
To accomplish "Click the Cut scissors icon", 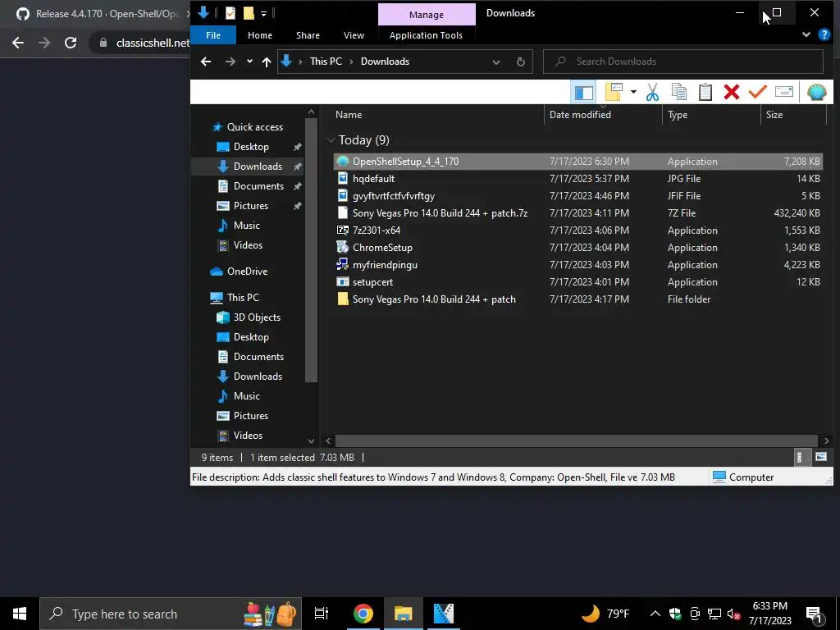I will pyautogui.click(x=652, y=92).
